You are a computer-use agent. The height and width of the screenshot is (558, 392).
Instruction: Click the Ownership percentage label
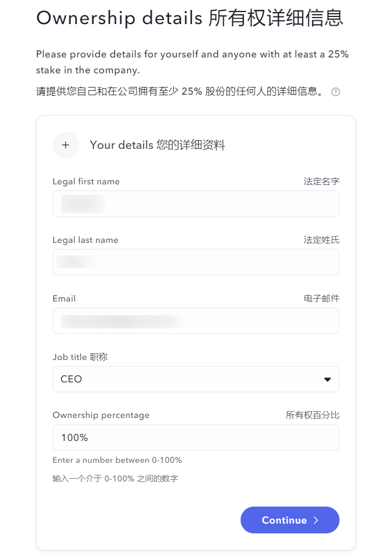(x=101, y=415)
